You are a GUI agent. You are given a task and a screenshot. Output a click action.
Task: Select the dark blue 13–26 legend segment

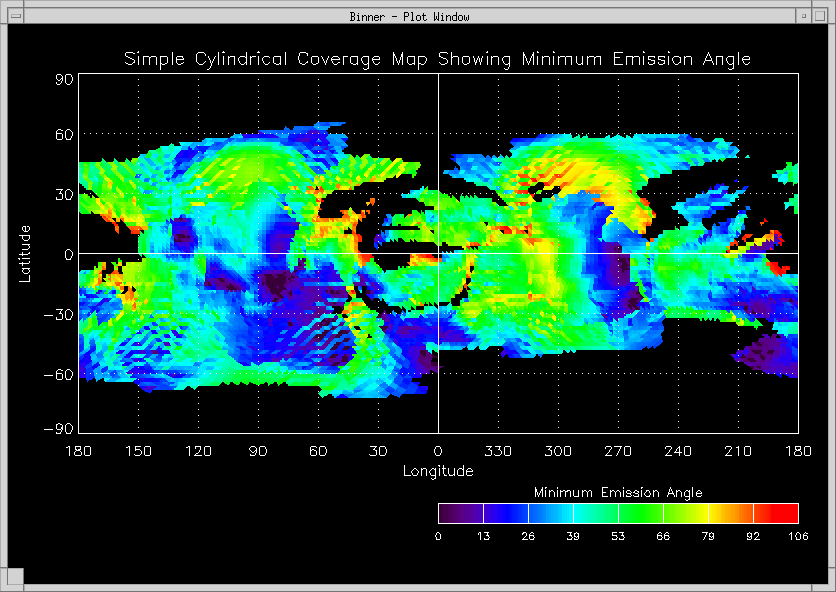coord(505,514)
